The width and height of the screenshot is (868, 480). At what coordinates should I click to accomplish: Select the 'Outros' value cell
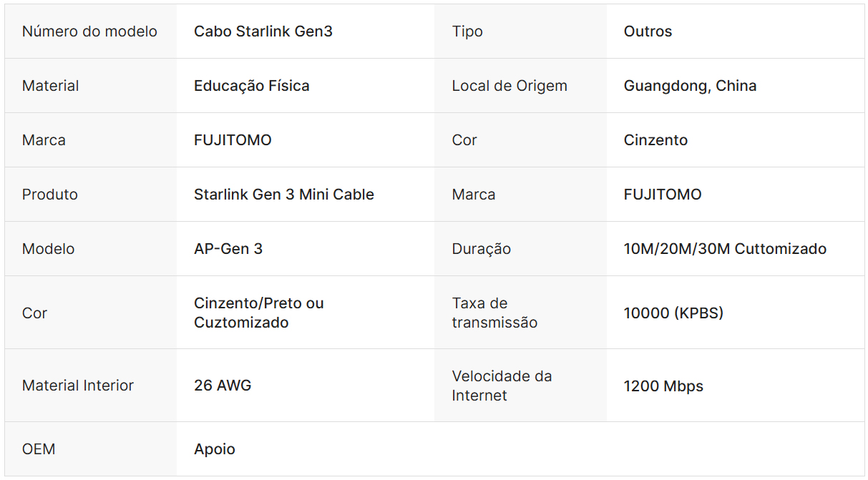click(x=648, y=31)
